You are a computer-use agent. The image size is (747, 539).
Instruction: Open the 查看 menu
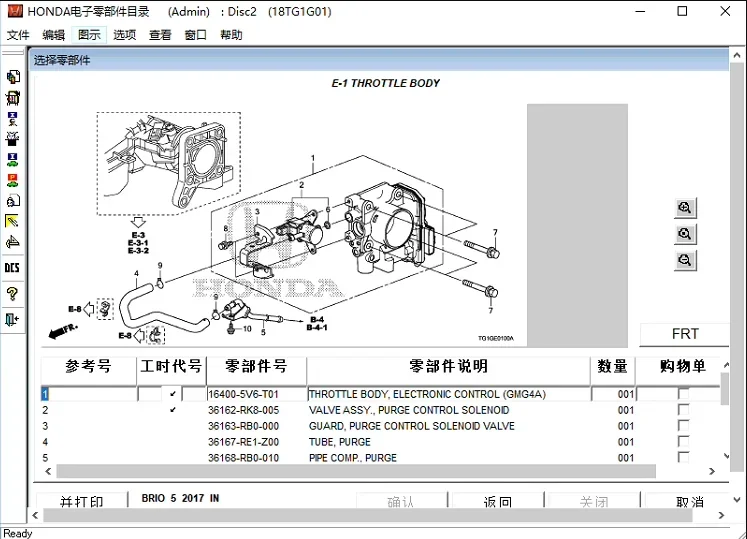coord(160,35)
